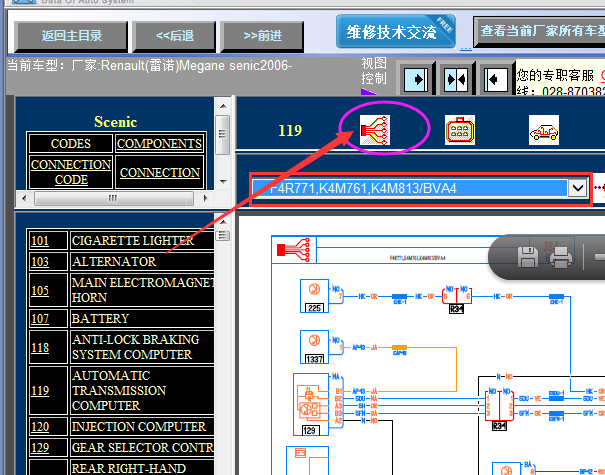
Task: Click right arrow of the Scenic horizontal scrollbar
Action: (205, 198)
